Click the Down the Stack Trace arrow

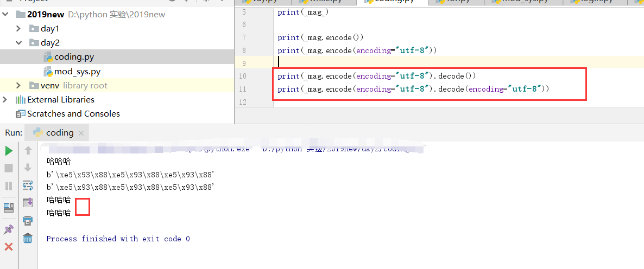[28, 167]
